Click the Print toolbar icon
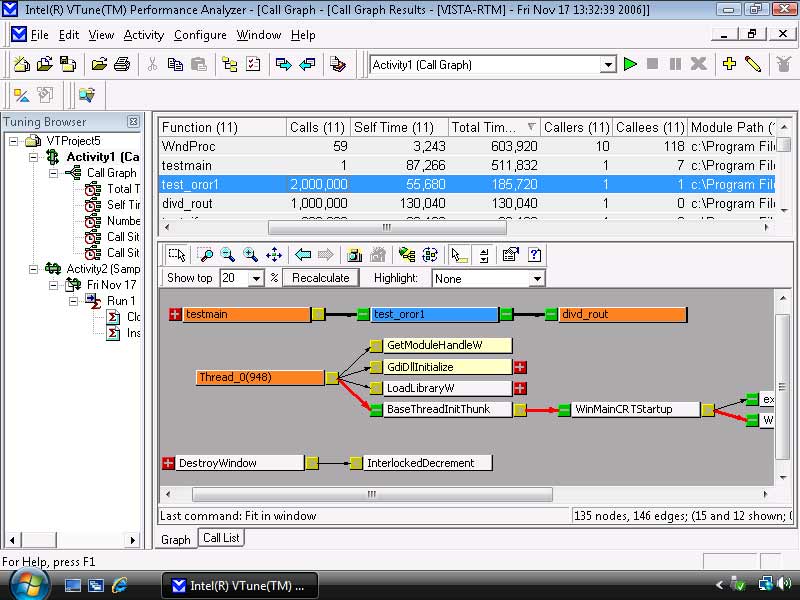The image size is (800, 600). click(122, 64)
